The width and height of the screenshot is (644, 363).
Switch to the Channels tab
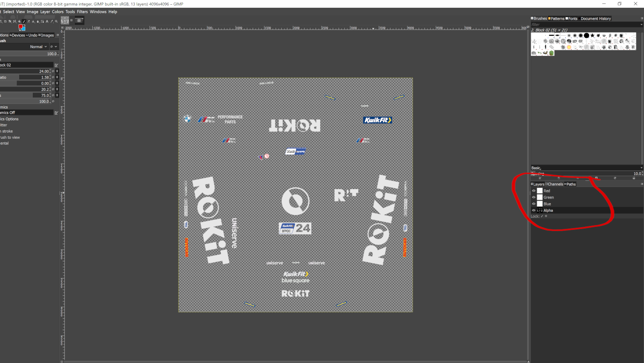[x=554, y=184]
